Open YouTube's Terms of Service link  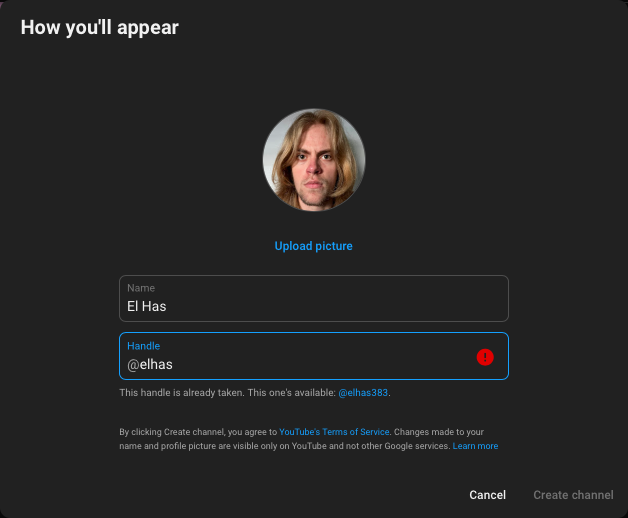[334, 432]
